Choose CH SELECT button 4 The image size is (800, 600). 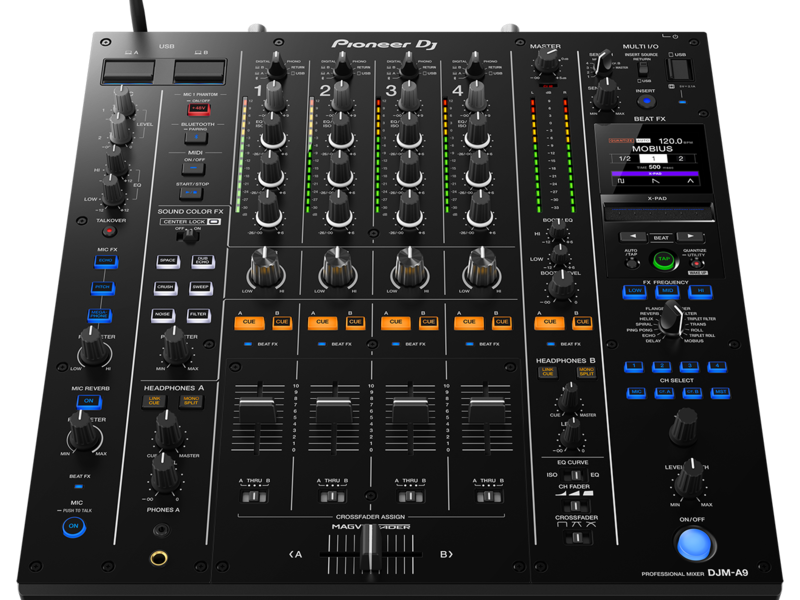point(717,366)
